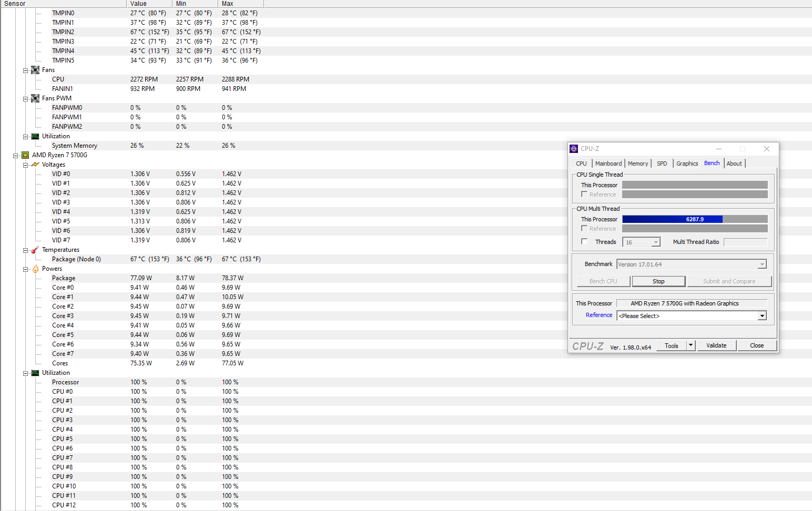Click the 2272 RPM CPU fan value
Viewport: 812px width, 511px height.
click(x=144, y=79)
